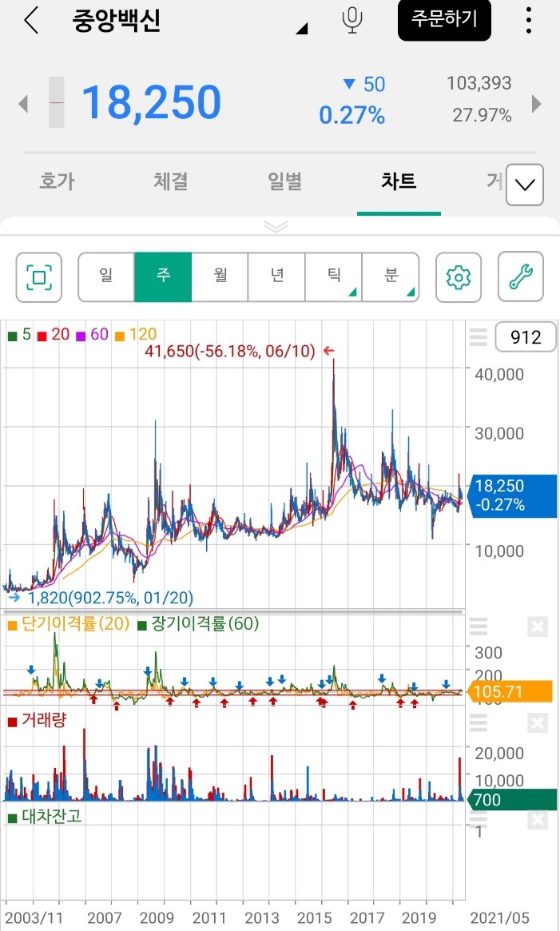Screen dimensions: 560x931
Task: Tap the 장기이격률(60) legend
Action: [198, 624]
